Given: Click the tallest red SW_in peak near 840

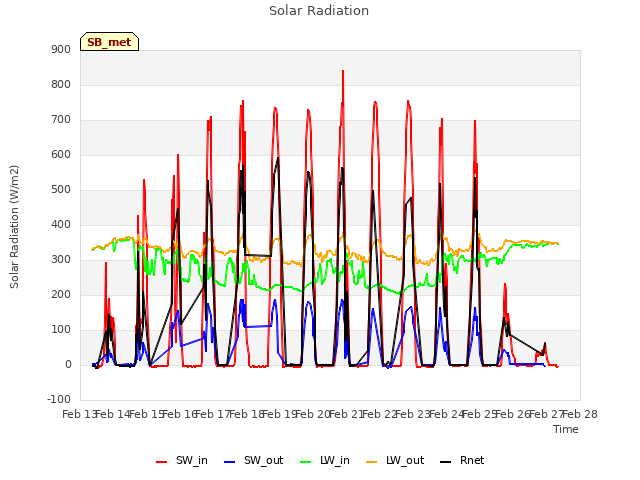Looking at the screenshot, I should 343,72.
